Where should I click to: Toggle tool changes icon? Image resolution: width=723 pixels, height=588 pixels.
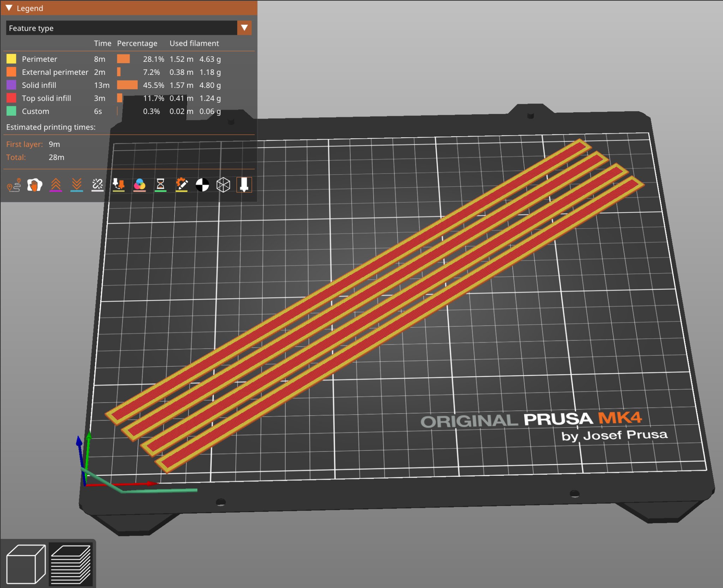tap(119, 185)
